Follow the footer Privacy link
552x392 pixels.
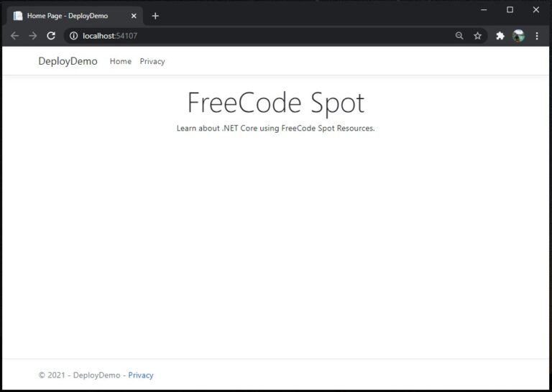[x=141, y=375]
